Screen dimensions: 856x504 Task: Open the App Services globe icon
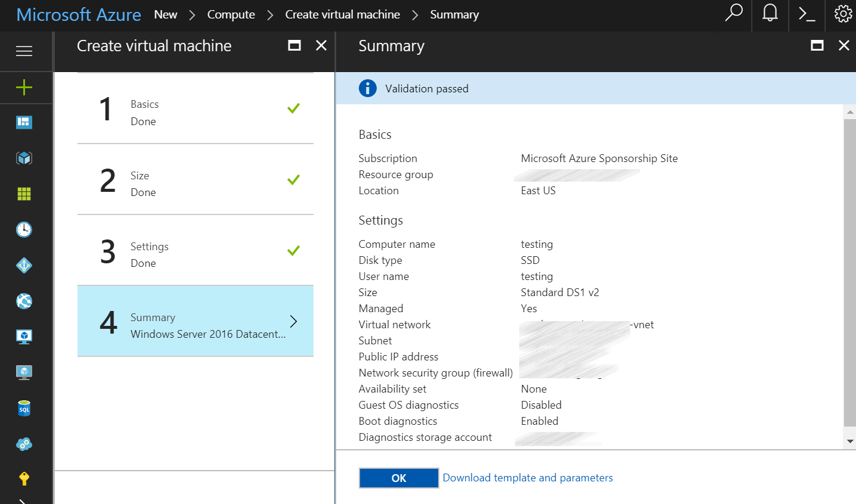tap(24, 301)
